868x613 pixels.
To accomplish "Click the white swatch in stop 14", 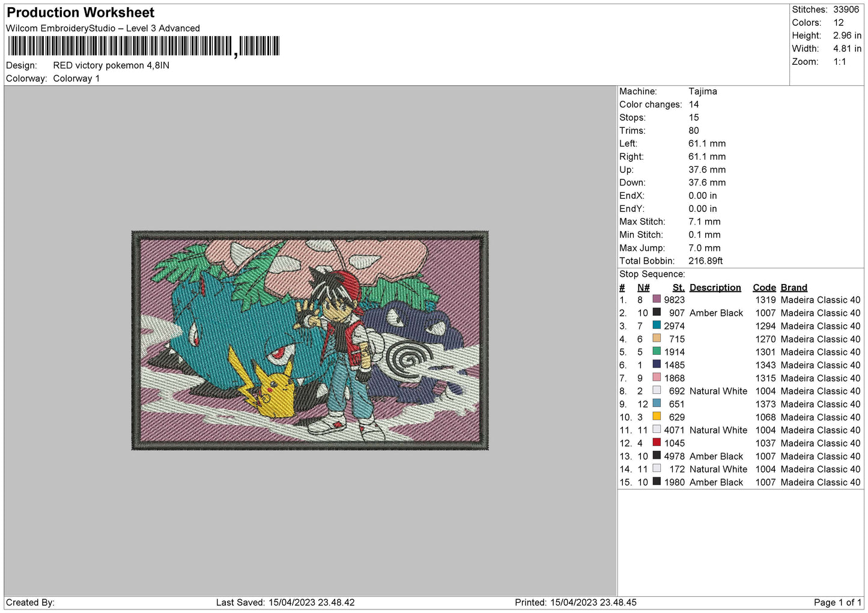I will tap(657, 468).
